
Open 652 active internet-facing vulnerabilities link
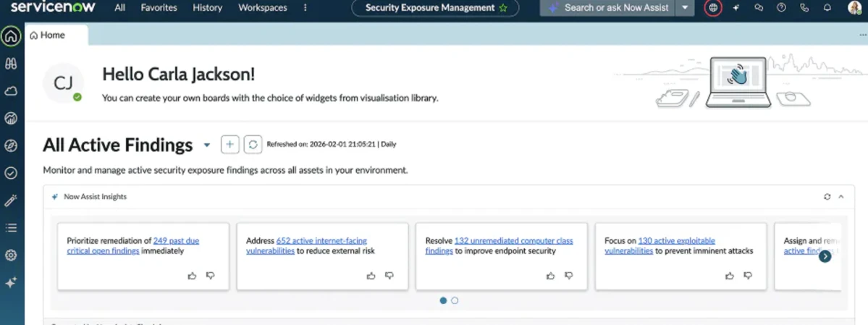pyautogui.click(x=307, y=246)
